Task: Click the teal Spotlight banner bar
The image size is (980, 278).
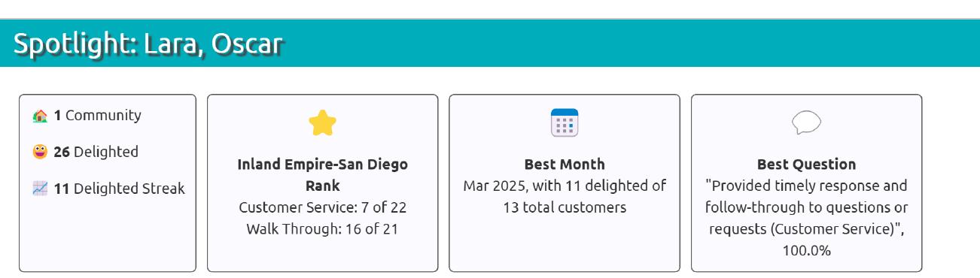Action: pos(490,43)
